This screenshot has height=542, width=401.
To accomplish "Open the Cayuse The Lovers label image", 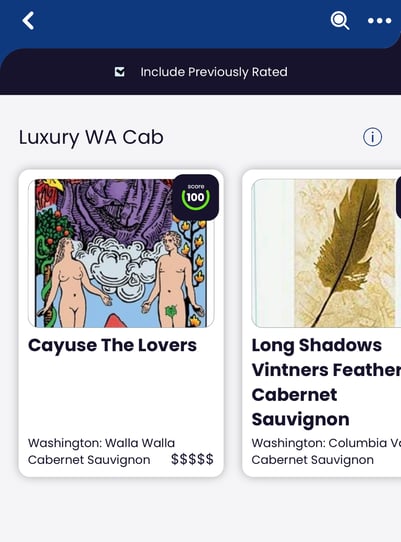I will 121,253.
